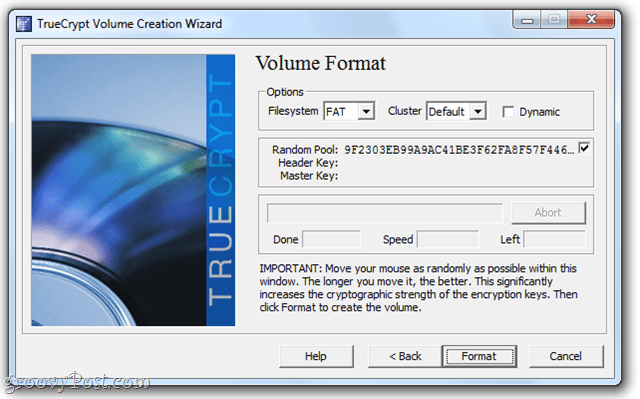640x399 pixels.
Task: Click the TrueCrypt title bar app icon
Action: (24, 24)
